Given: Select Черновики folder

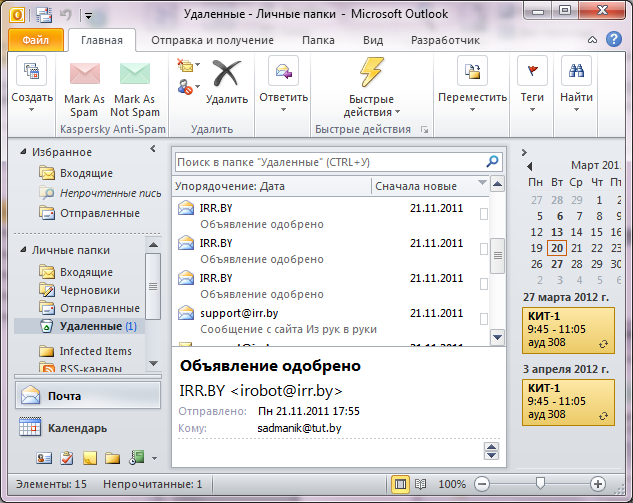Looking at the screenshot, I should pyautogui.click(x=80, y=290).
